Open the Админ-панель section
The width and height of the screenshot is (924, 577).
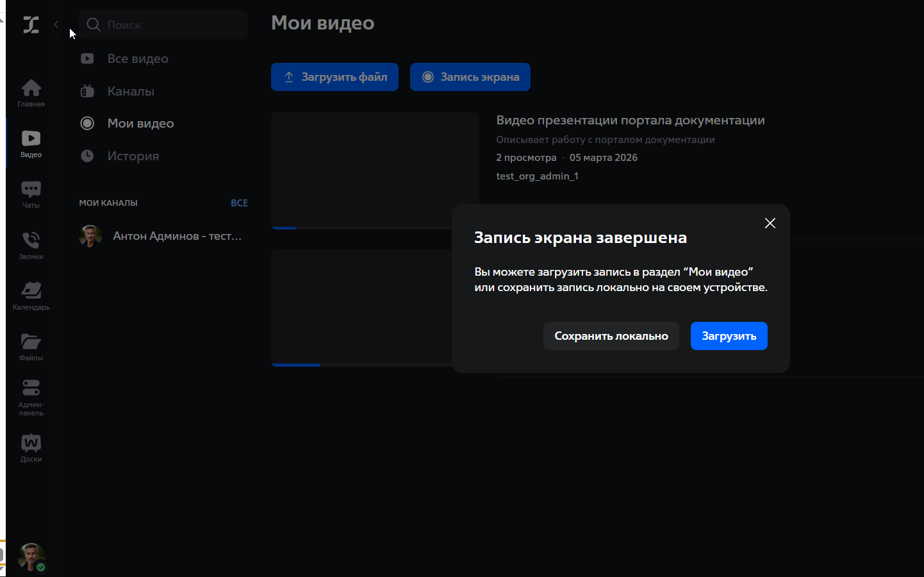click(x=31, y=397)
